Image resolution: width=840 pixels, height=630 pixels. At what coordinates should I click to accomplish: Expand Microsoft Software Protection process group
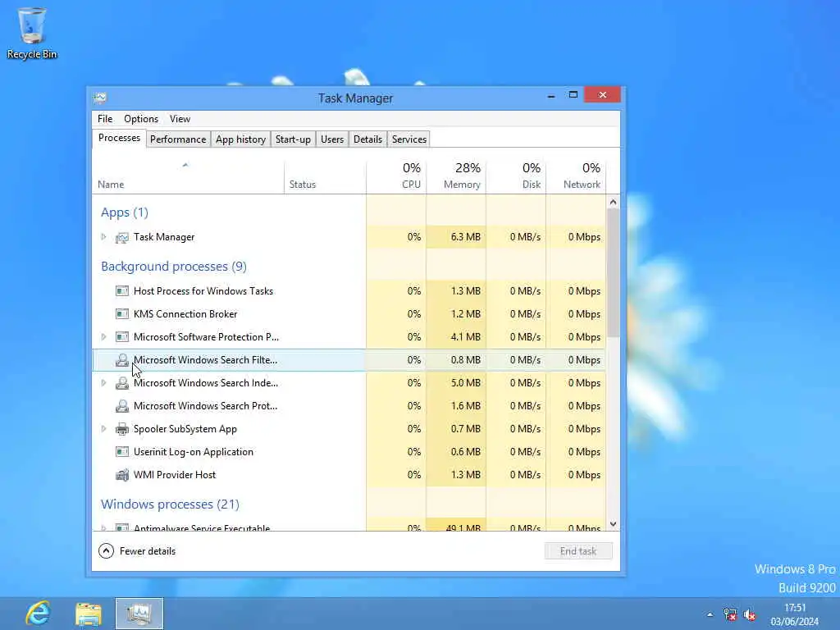[104, 337]
